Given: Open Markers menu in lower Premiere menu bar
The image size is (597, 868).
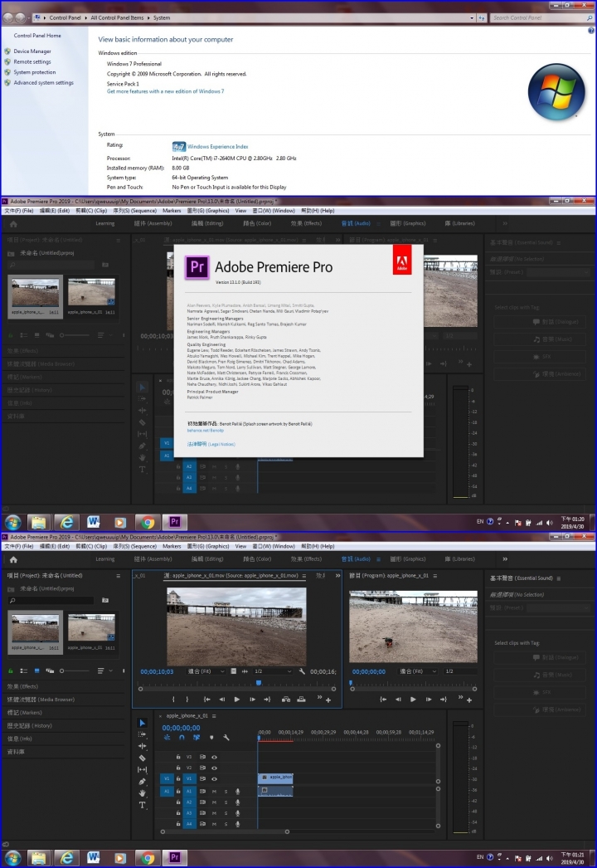Looking at the screenshot, I should 172,546.
